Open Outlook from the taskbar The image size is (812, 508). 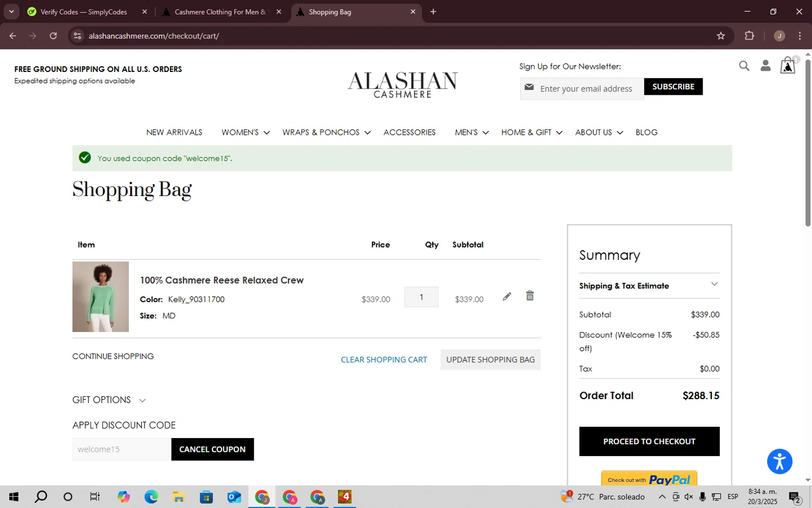coord(234,497)
